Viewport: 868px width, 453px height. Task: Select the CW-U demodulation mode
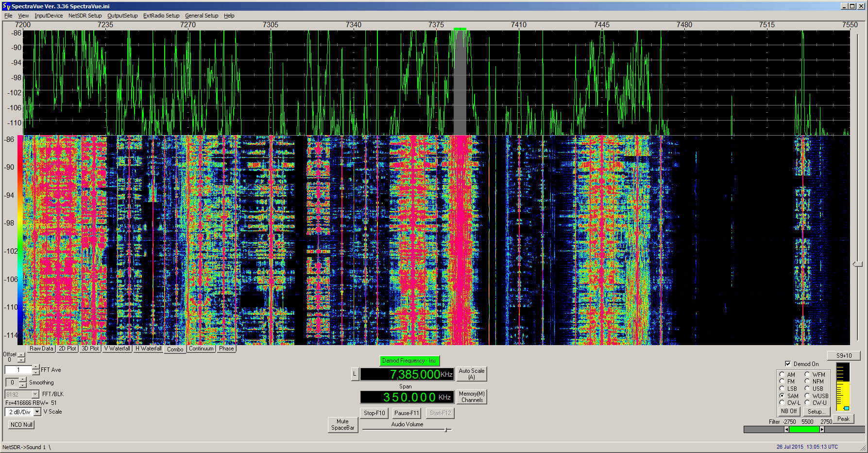tap(816, 402)
